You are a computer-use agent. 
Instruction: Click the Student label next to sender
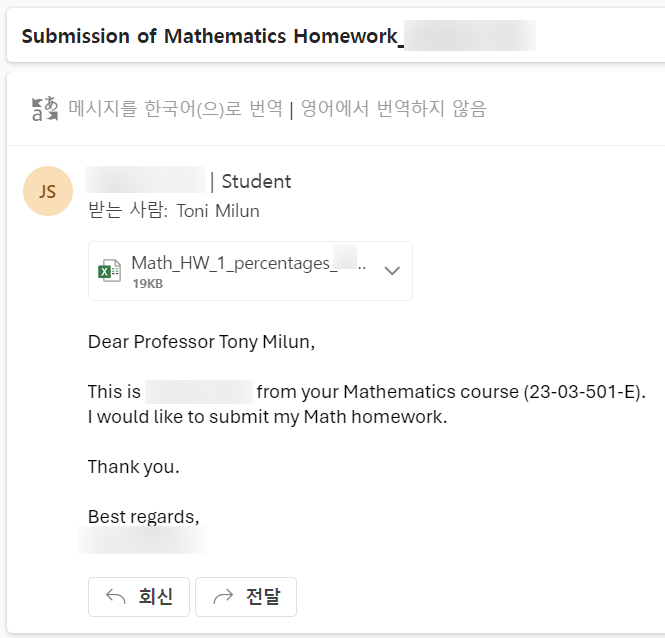click(256, 181)
